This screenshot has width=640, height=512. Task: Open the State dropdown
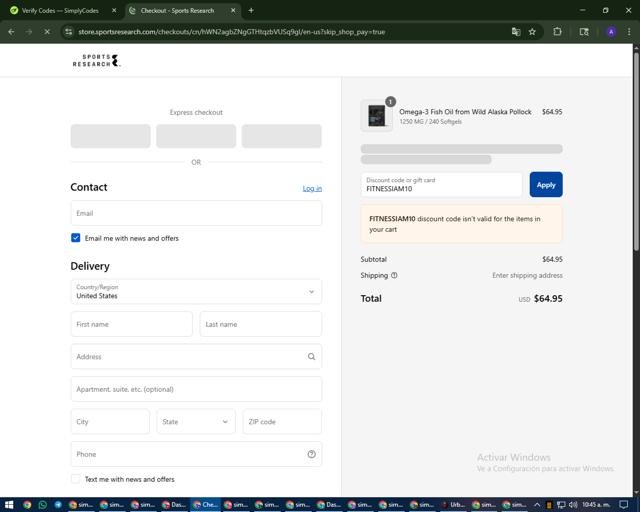click(x=196, y=421)
